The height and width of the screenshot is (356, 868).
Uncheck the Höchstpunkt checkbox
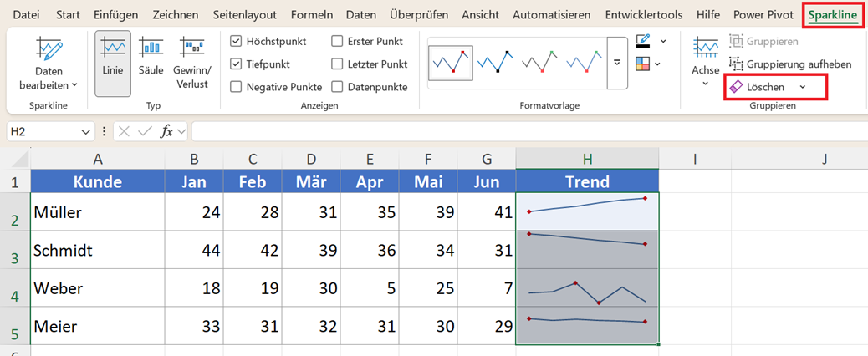pos(236,41)
